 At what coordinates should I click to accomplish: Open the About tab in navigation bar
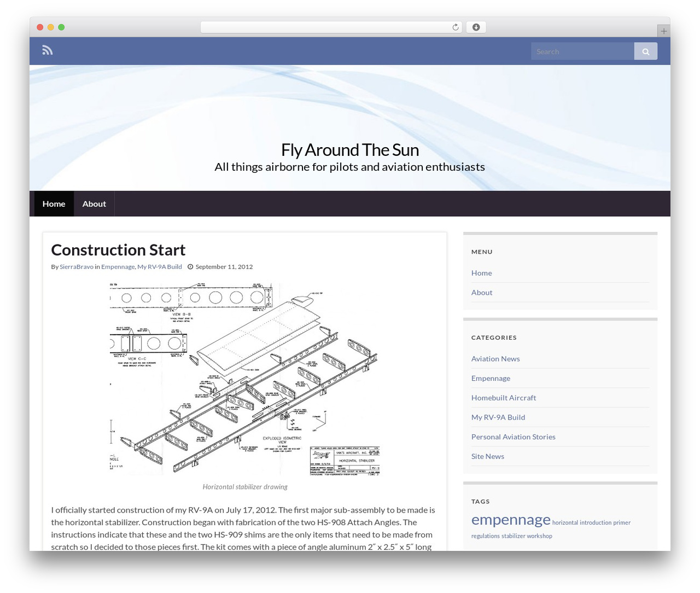(x=94, y=204)
